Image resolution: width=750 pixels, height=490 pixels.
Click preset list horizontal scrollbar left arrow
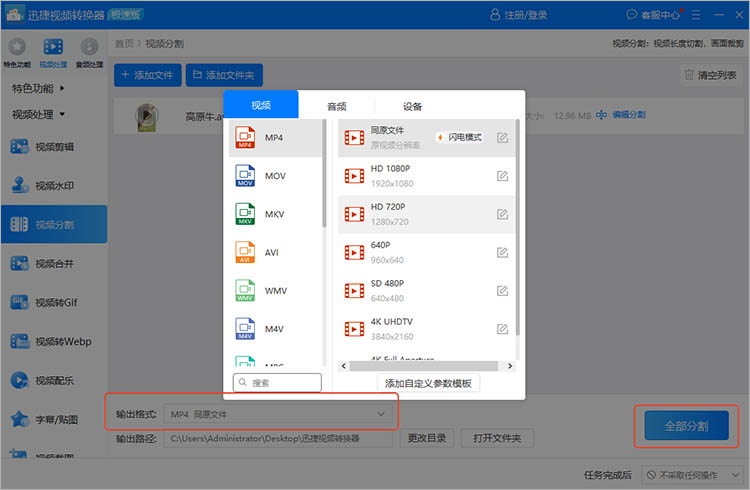(343, 366)
